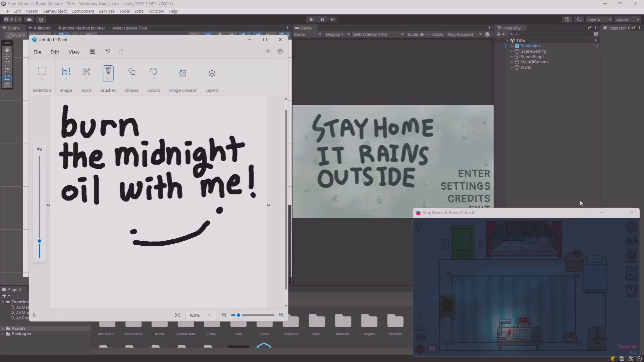
Task: Undo the last Paint stroke
Action: click(108, 51)
